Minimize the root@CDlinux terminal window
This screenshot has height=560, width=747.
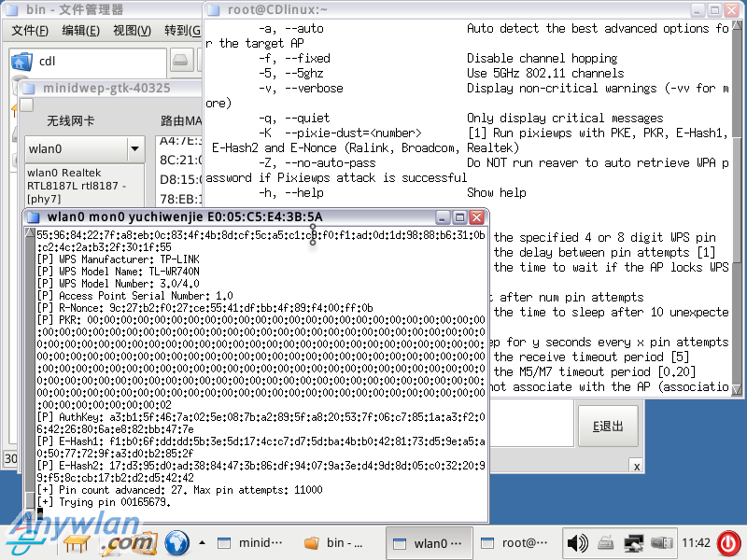click(x=698, y=9)
